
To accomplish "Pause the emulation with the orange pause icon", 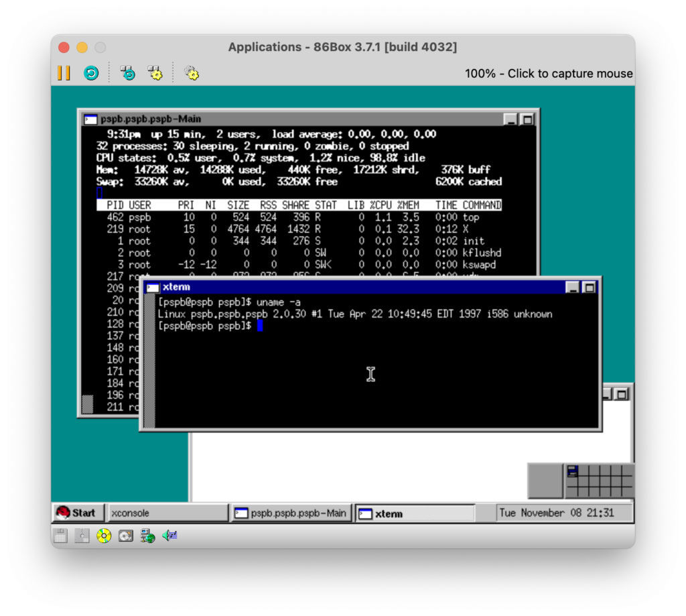I will click(64, 73).
